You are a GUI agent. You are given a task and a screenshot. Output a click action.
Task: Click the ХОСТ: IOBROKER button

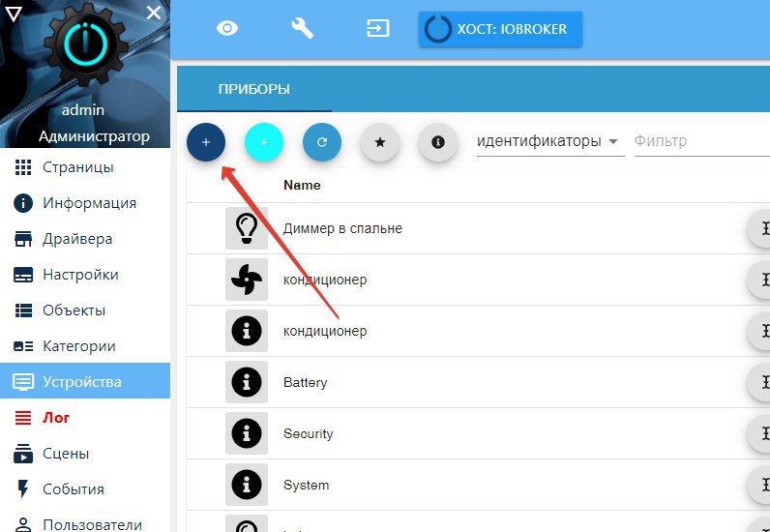(x=500, y=29)
